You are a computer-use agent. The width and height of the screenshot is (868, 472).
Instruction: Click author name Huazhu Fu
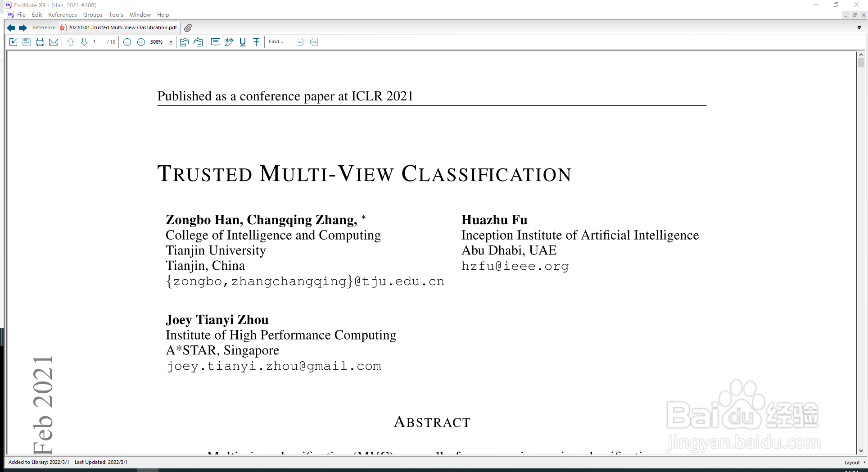click(x=494, y=220)
